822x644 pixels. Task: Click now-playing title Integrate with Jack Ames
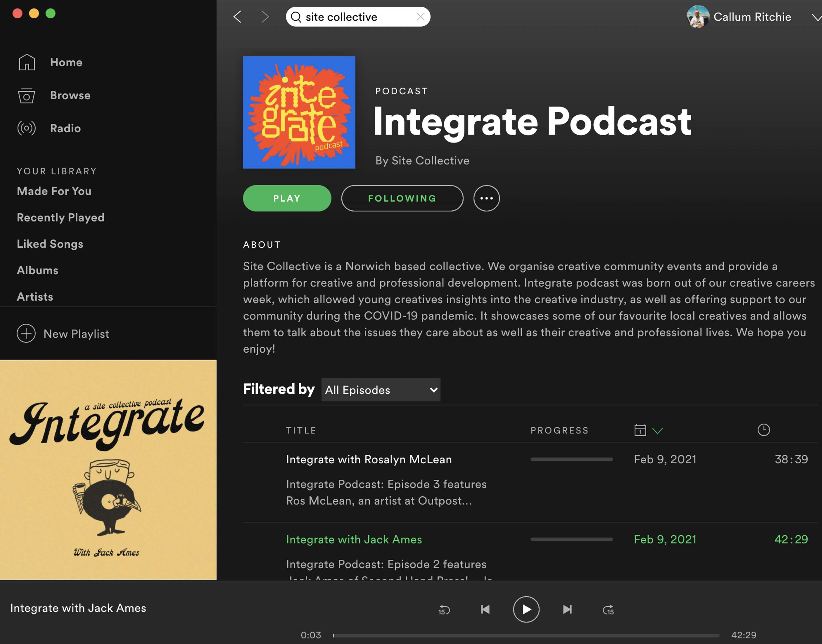coord(78,608)
